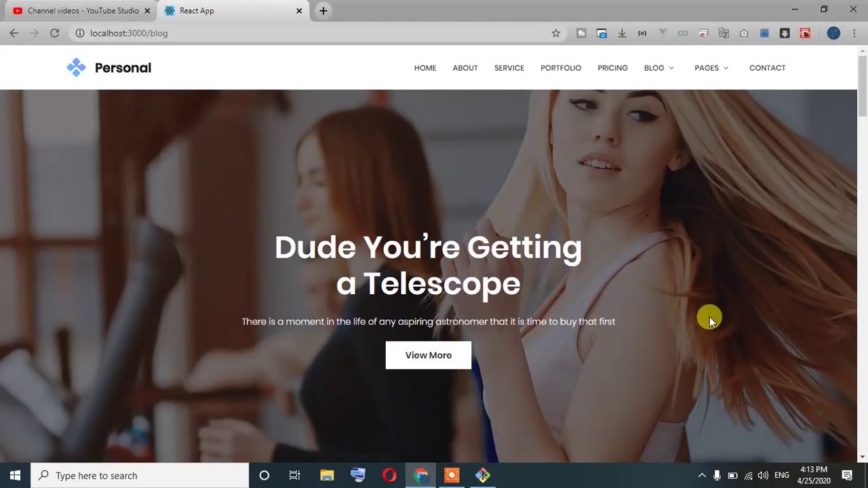Launch Opera from the taskbar
This screenshot has height=488, width=868.
tap(389, 476)
